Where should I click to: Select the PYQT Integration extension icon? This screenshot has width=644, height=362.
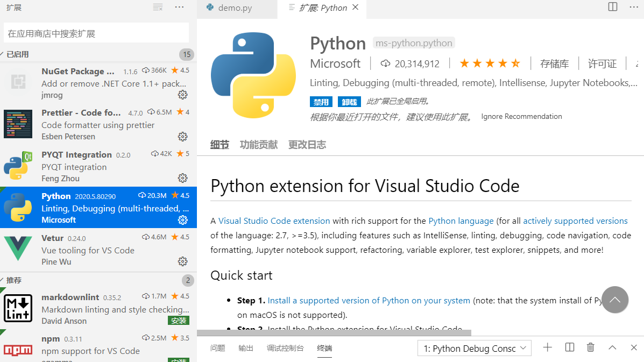click(x=18, y=166)
